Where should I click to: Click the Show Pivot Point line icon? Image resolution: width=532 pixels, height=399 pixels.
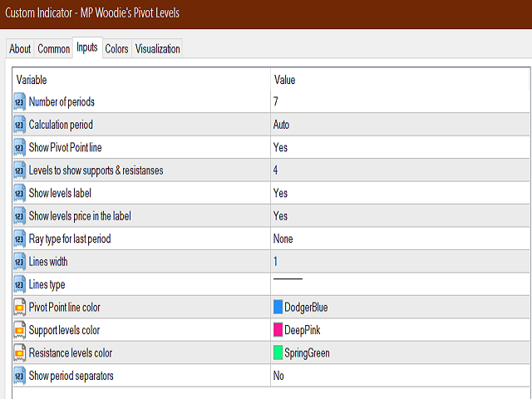(x=20, y=148)
